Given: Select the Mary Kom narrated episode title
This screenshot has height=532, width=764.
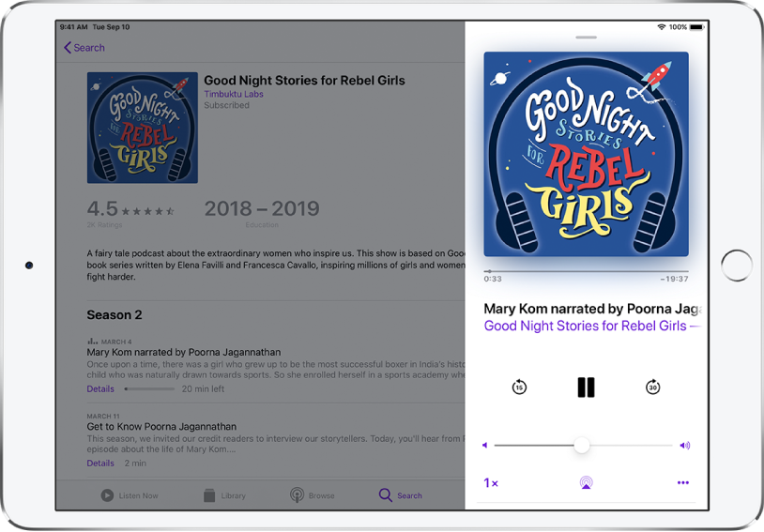Looking at the screenshot, I should (184, 352).
